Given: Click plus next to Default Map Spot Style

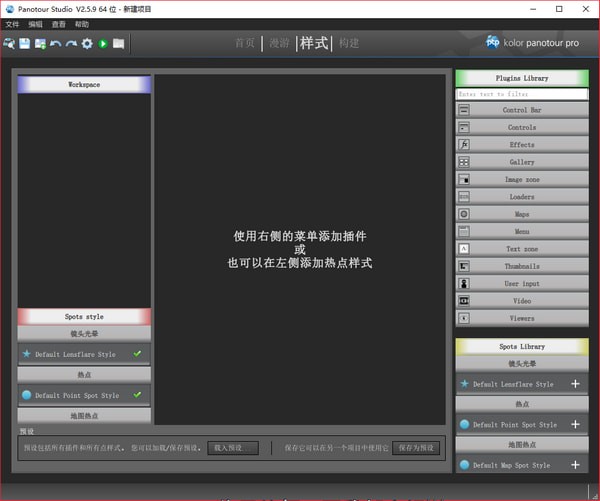Looking at the screenshot, I should pos(575,465).
